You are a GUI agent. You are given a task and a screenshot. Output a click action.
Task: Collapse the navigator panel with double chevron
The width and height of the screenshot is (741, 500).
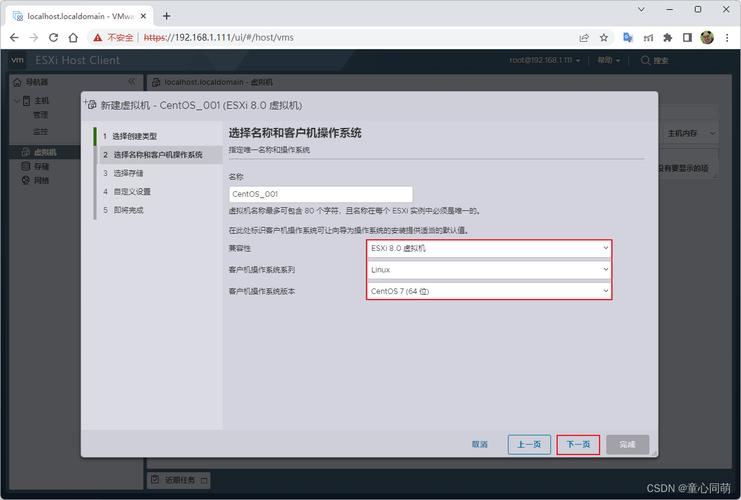pyautogui.click(x=132, y=82)
